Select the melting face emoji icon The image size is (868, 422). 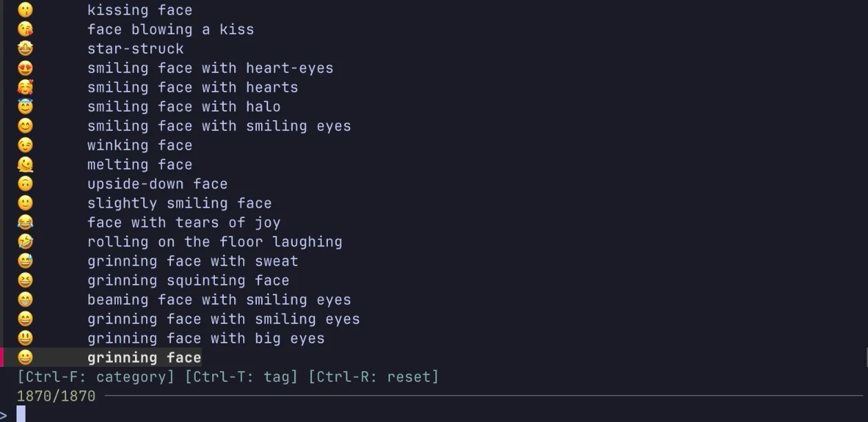click(x=25, y=164)
